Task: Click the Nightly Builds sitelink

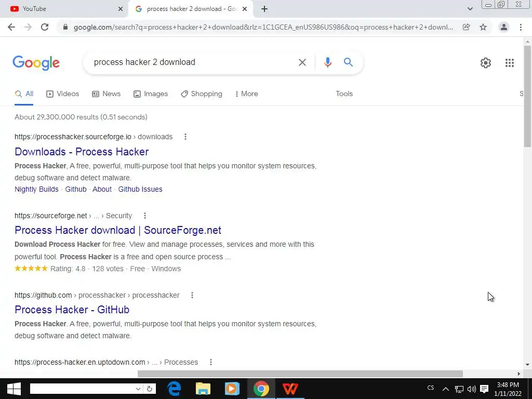Action: click(37, 189)
